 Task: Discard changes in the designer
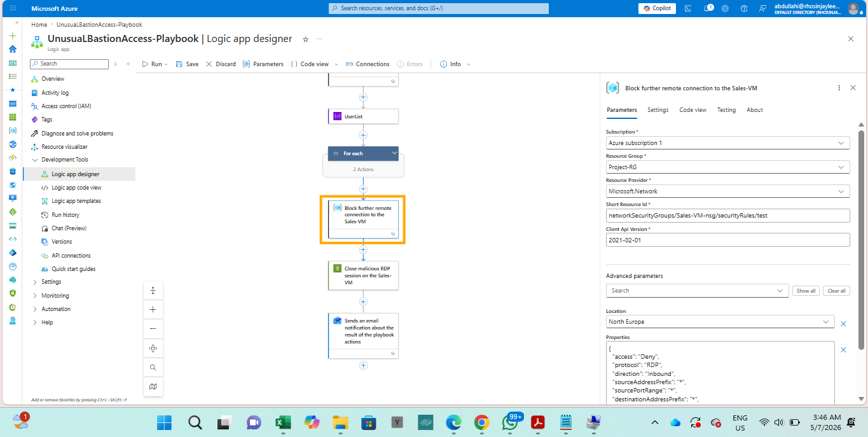[221, 64]
